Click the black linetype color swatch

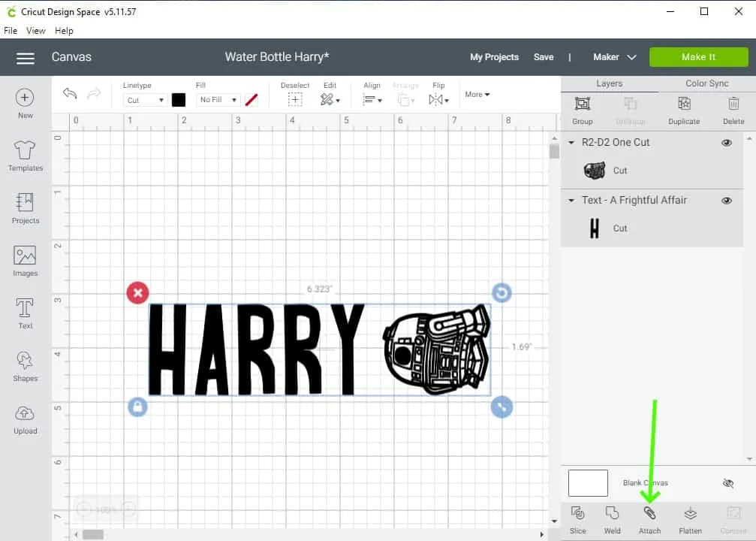(179, 100)
